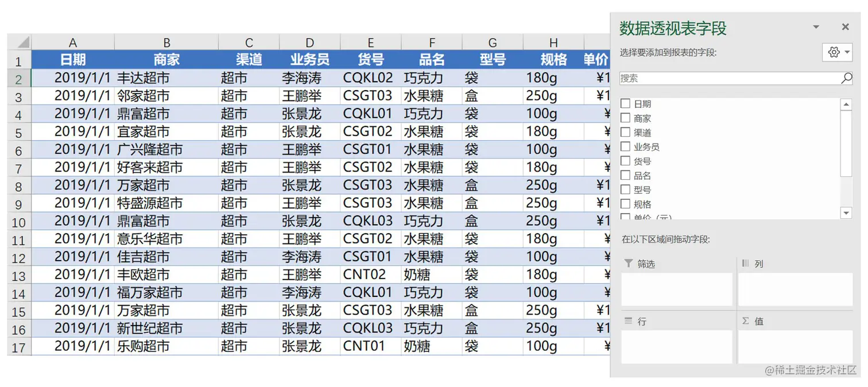Check the 货号 field checkbox
This screenshot has width=868, height=387.
click(626, 161)
